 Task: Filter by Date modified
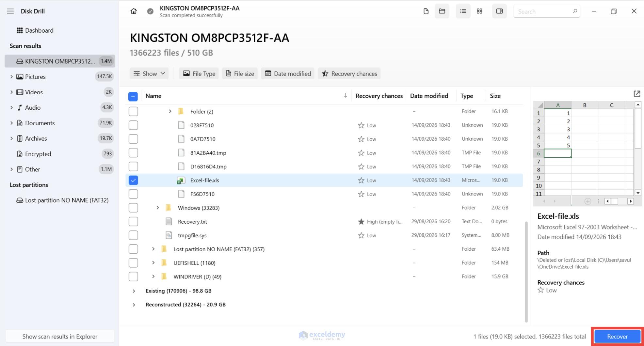point(288,73)
